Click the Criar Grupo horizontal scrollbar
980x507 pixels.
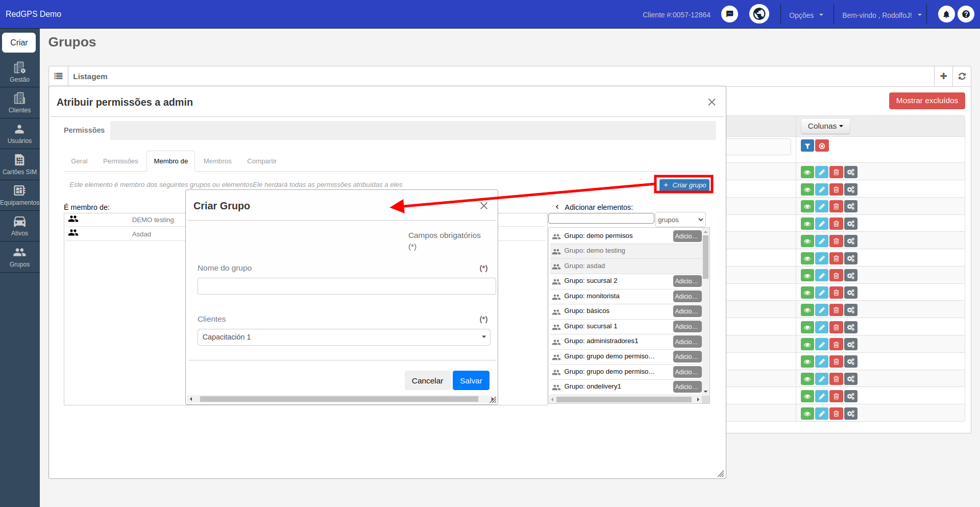[339, 399]
